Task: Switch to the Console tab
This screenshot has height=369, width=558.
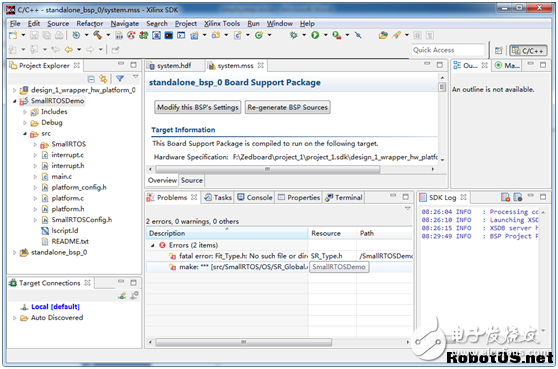Action: pyautogui.click(x=255, y=197)
